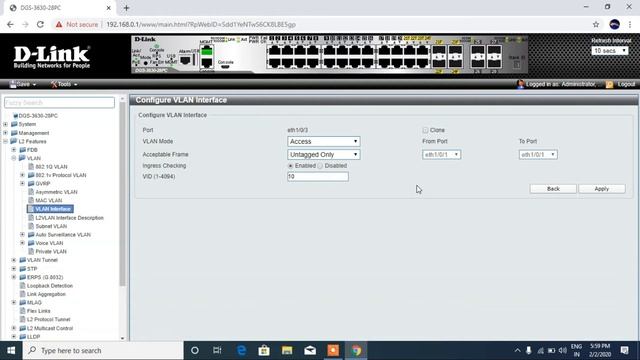Image resolution: width=640 pixels, height=360 pixels.
Task: Expand the GVRP node
Action: (22, 183)
